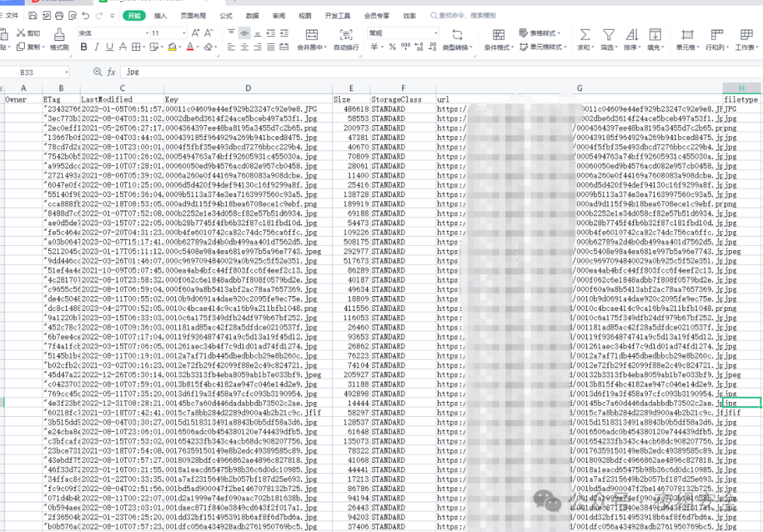Toggle Italic formatting

click(97, 47)
